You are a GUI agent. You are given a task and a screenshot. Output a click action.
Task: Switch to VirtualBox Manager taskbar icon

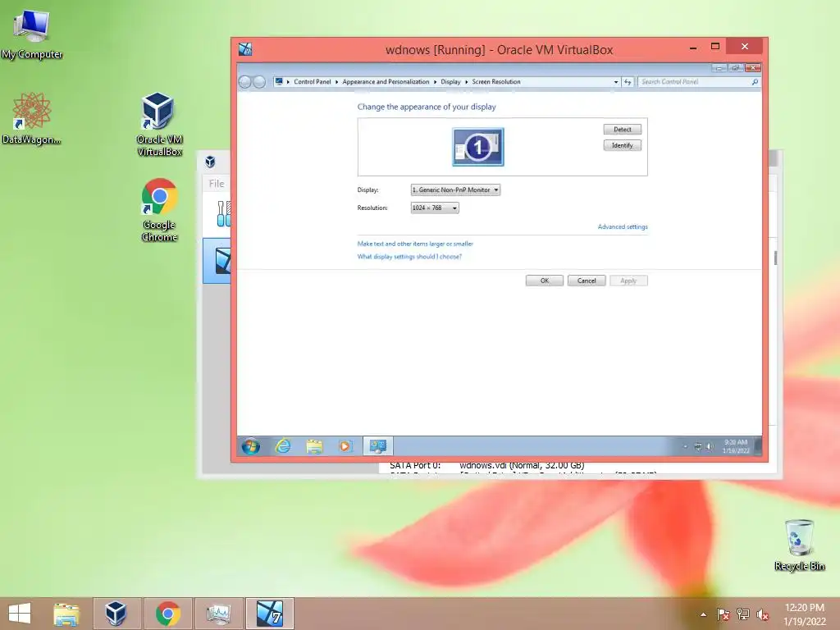116,614
